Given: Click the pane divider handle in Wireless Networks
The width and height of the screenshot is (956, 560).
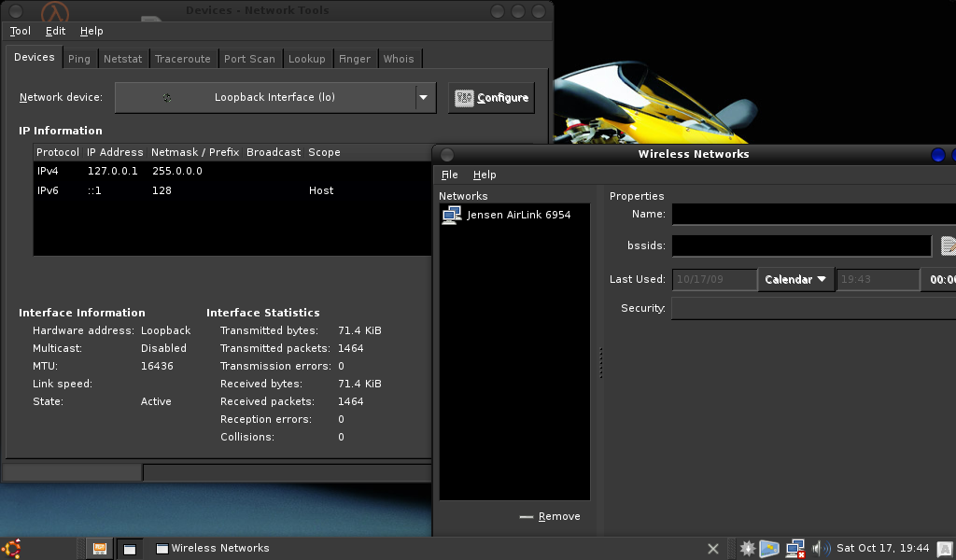Looking at the screenshot, I should (x=600, y=362).
